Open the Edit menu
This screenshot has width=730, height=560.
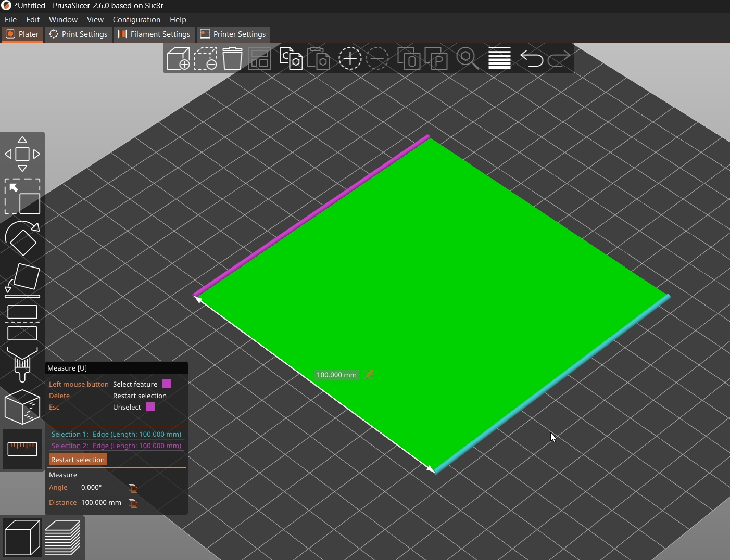click(x=33, y=19)
